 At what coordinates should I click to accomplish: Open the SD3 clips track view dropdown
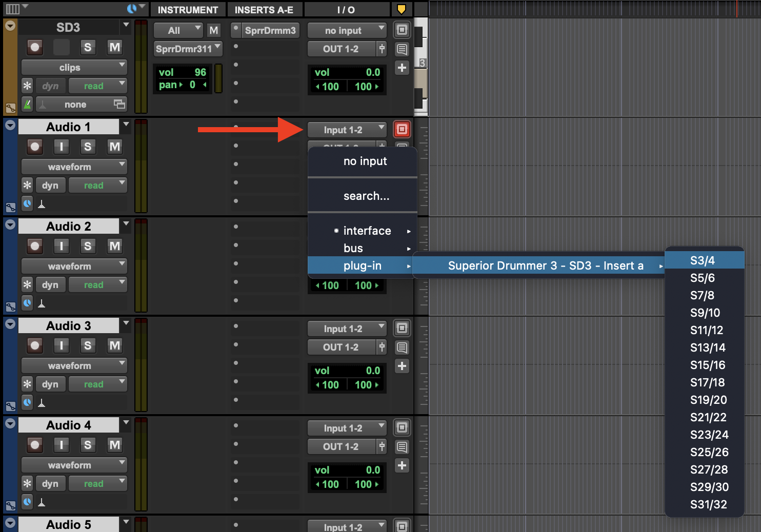point(74,67)
